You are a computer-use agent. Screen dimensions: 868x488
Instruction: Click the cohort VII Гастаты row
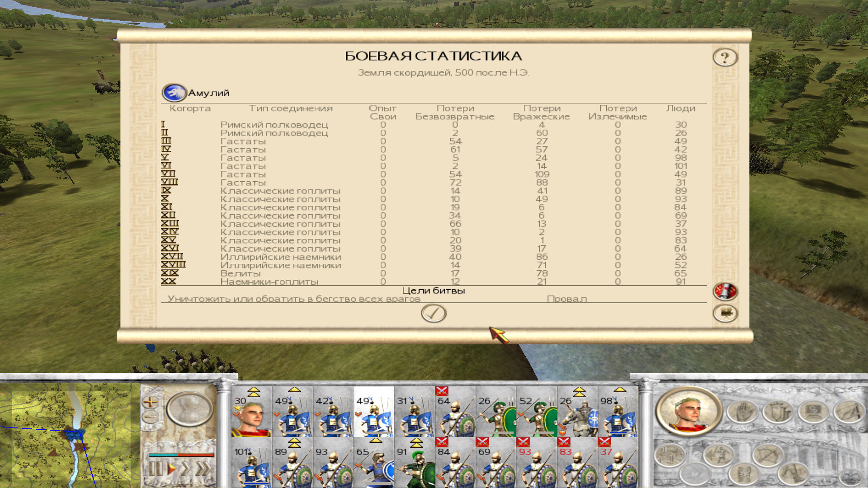434,174
